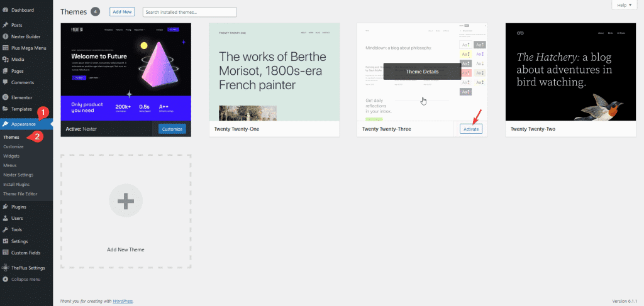
Task: Activate the Twenty Twenty-Three theme
Action: click(470, 129)
